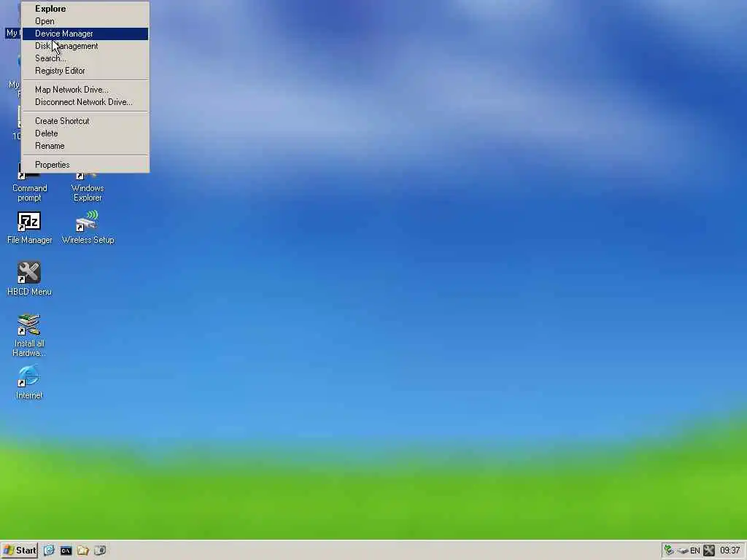Choose Explore from the context menu
The width and height of the screenshot is (747, 560).
coord(85,9)
